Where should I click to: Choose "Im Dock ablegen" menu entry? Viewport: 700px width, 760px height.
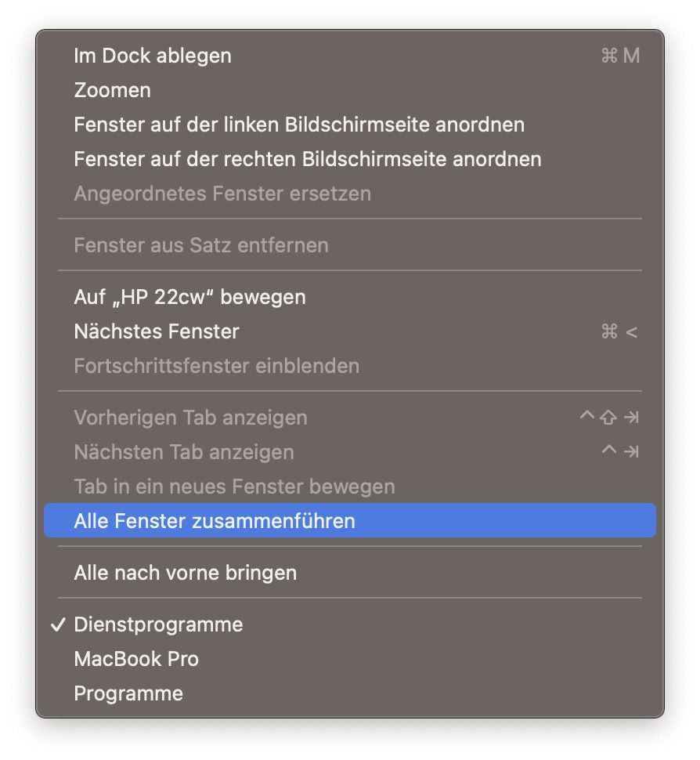153,56
